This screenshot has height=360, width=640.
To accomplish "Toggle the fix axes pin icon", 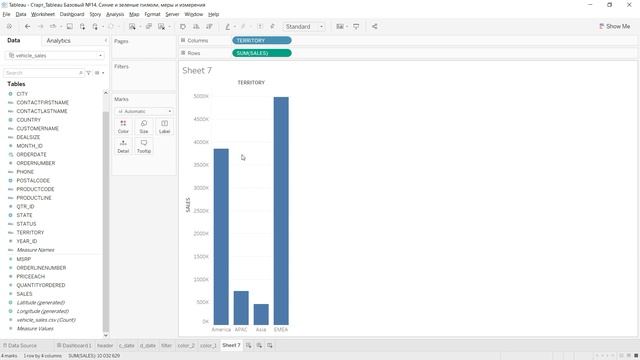I will tap(272, 27).
